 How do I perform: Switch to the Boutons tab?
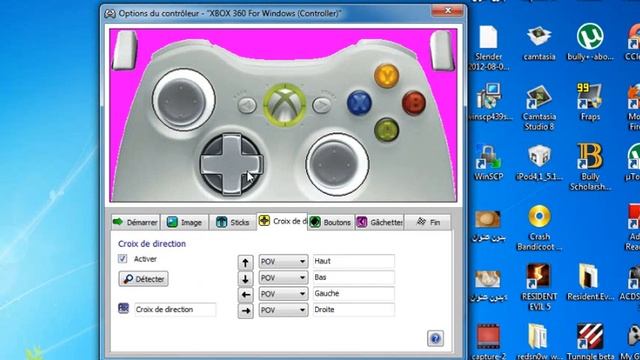[x=331, y=222]
